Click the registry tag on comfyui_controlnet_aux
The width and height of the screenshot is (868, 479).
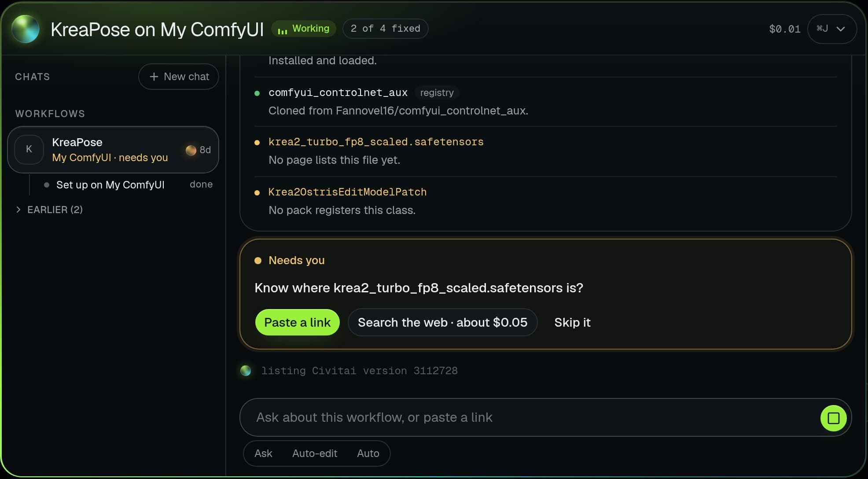pos(437,93)
